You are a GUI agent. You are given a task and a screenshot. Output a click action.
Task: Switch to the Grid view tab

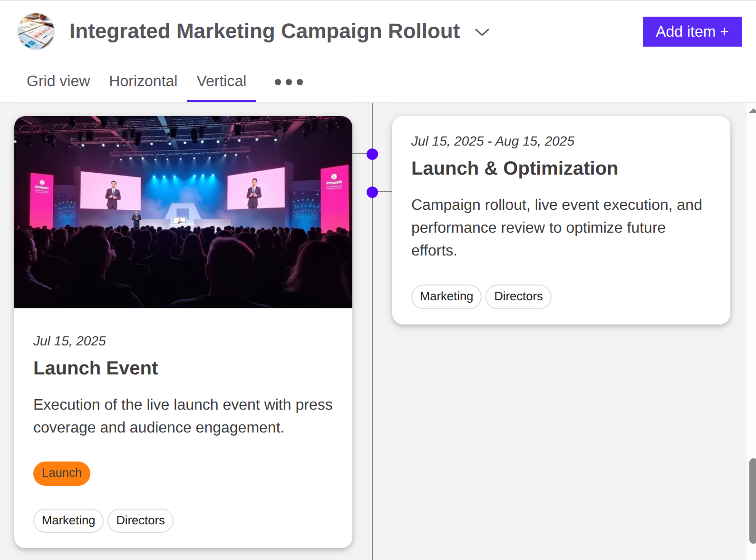pos(58,81)
